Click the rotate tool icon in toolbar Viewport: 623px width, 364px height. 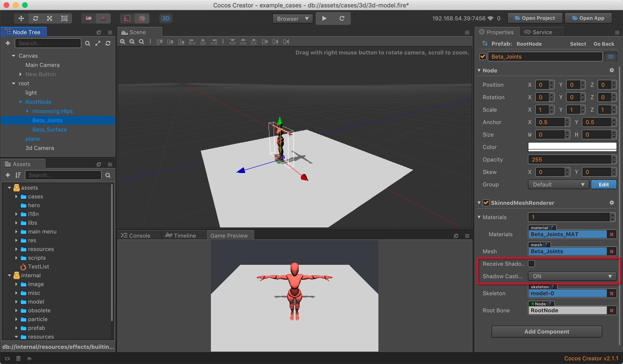[36, 18]
